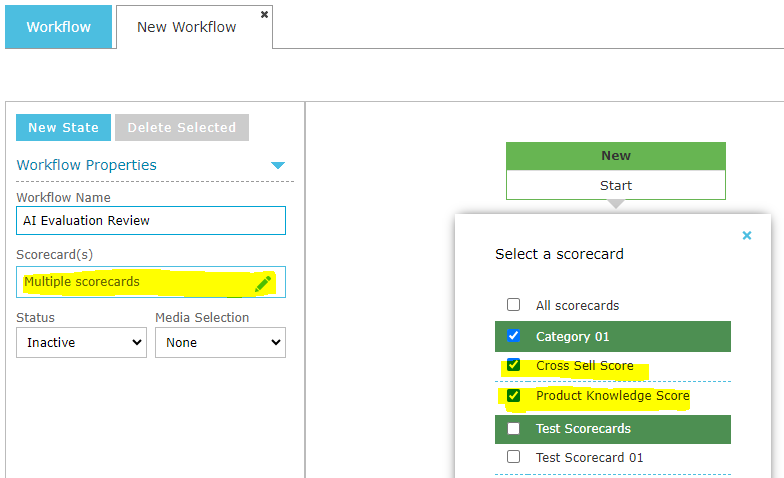The height and width of the screenshot is (478, 784).
Task: Click the Workflow Properties heading text
Action: coord(86,165)
